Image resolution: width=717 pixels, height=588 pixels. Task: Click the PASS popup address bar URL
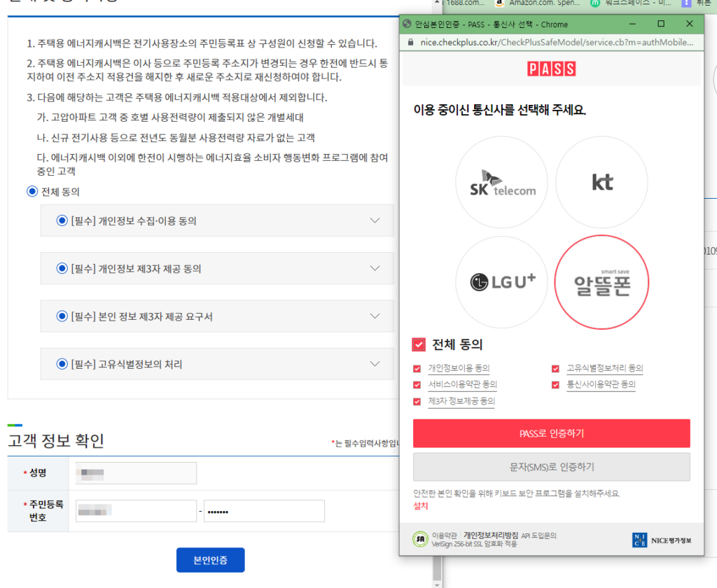(x=557, y=43)
